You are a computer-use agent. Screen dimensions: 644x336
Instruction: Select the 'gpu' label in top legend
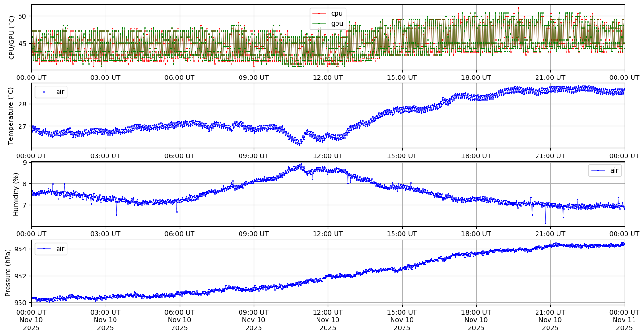click(336, 23)
